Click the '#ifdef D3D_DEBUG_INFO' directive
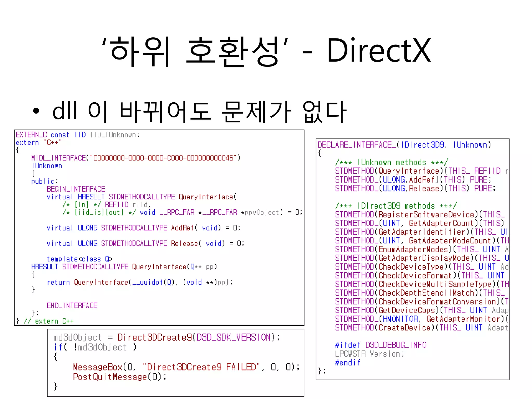 [x=381, y=345]
